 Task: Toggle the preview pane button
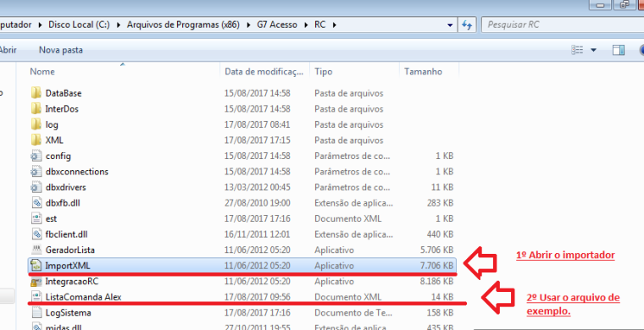[618, 50]
